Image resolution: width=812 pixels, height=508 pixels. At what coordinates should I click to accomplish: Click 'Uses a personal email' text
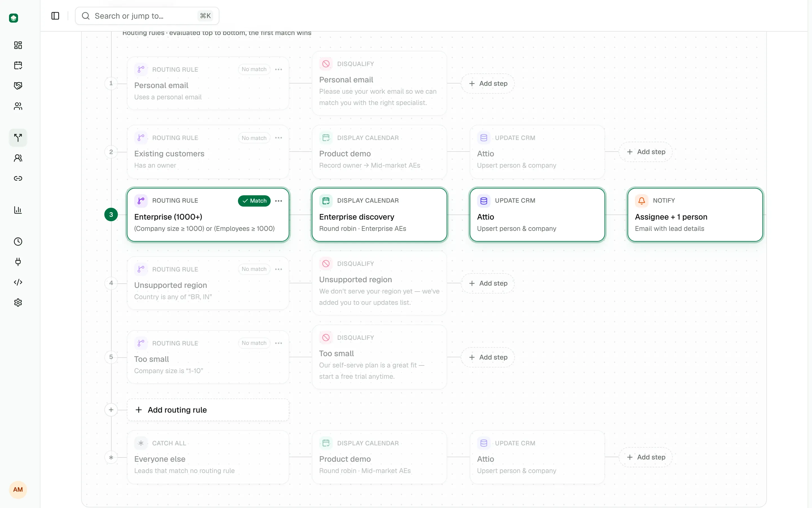(x=168, y=97)
